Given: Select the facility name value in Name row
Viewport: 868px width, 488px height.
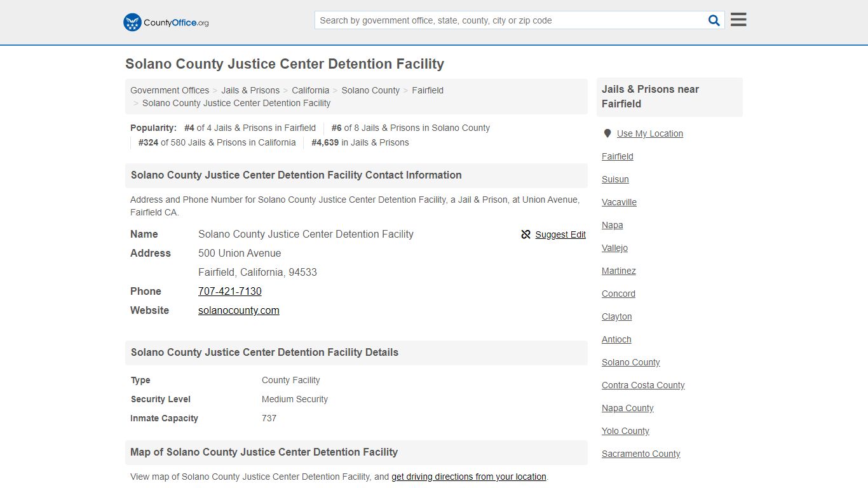Looking at the screenshot, I should (306, 234).
